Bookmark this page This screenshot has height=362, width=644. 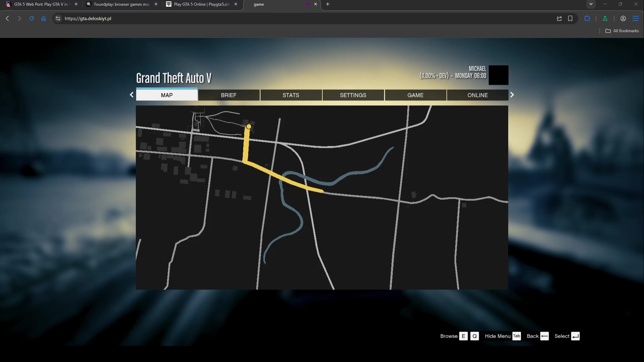tap(570, 18)
